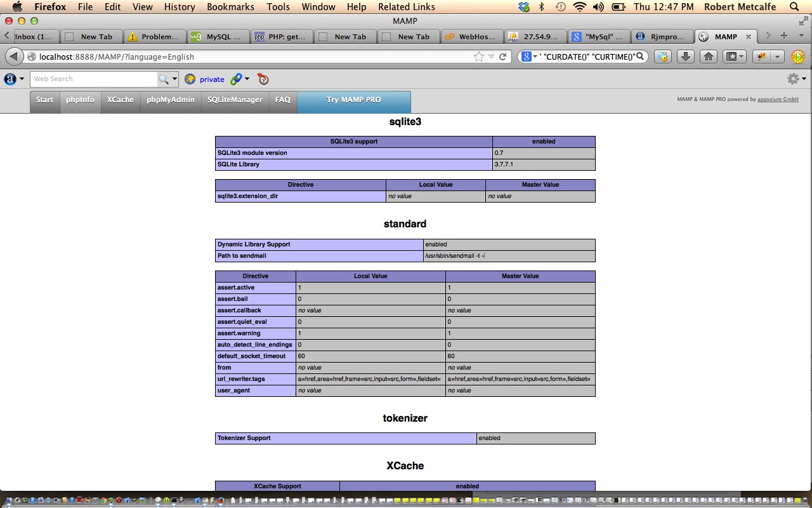
Task: Expand the bee add-on dropdown arrow
Action: click(777, 57)
